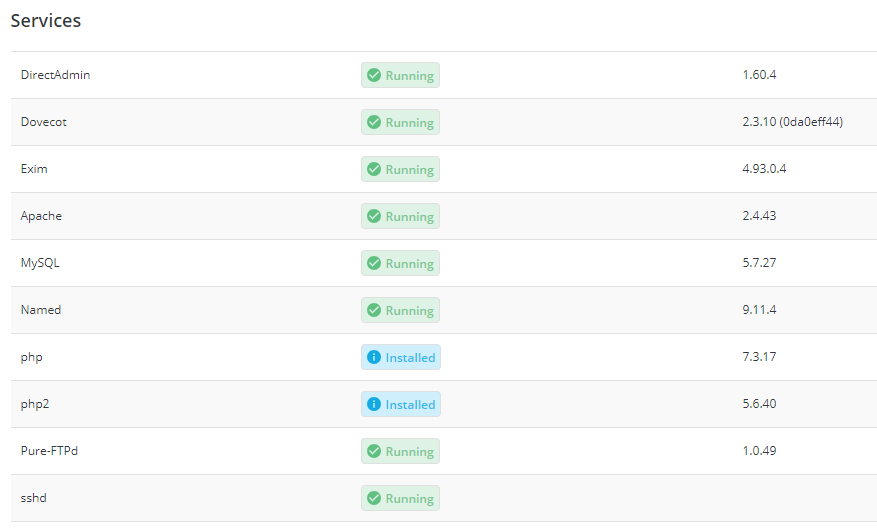Click the Apache service label
This screenshot has width=877, height=532.
click(x=41, y=216)
